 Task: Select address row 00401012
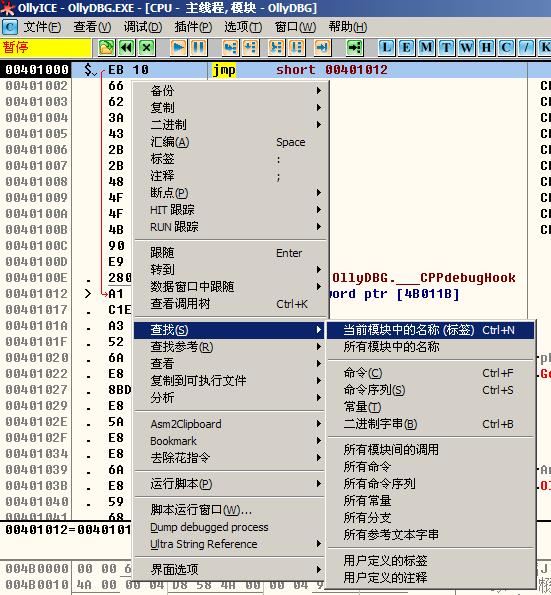[37, 294]
